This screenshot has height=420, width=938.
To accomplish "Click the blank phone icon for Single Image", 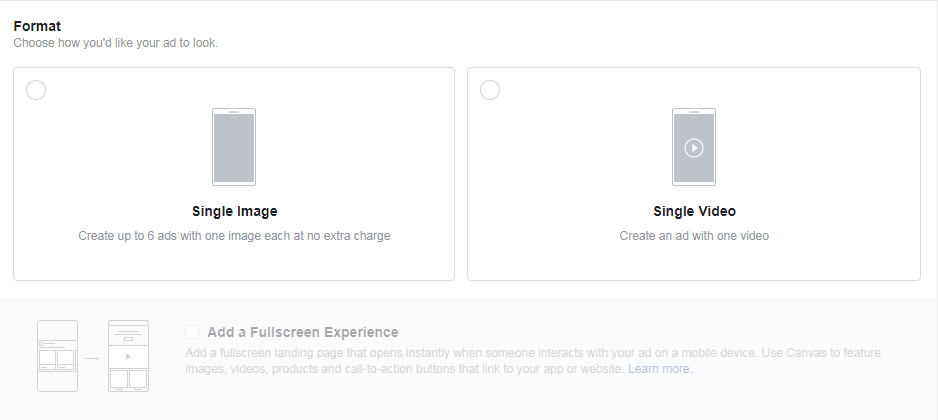I will pos(234,146).
